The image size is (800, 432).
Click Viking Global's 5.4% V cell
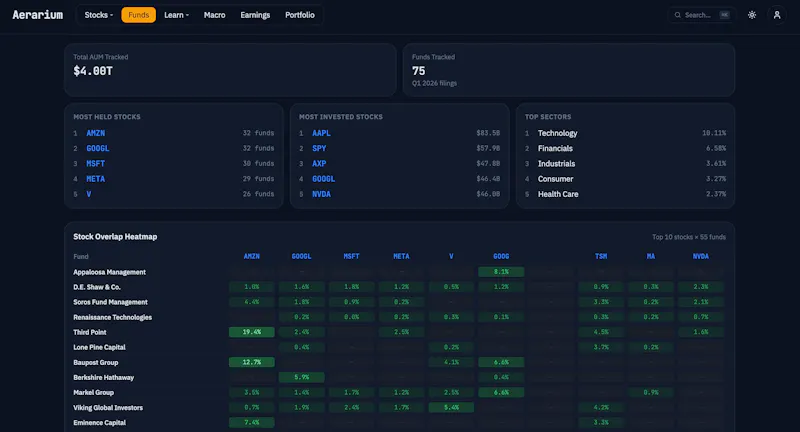[x=451, y=408]
